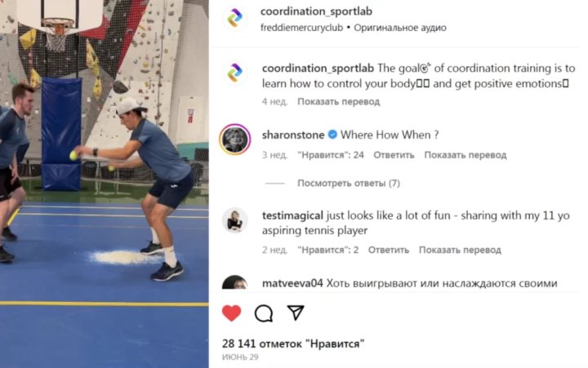Show translation of sharonstone comment

tap(465, 155)
